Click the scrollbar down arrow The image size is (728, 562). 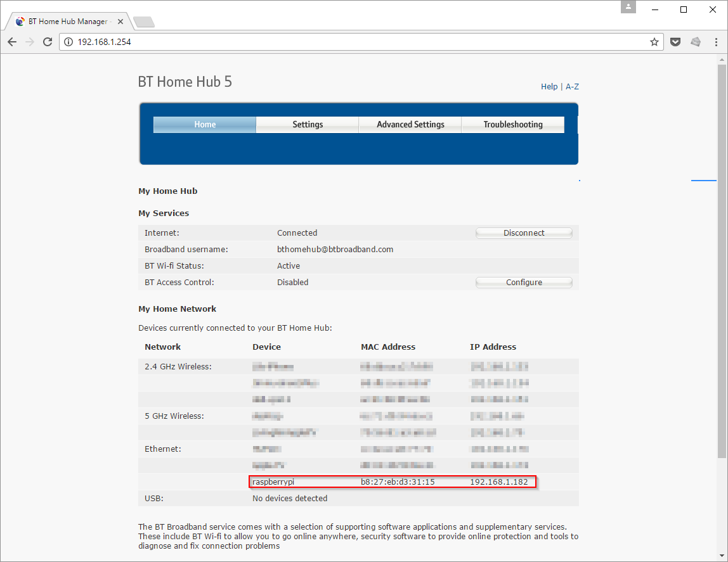click(x=722, y=556)
